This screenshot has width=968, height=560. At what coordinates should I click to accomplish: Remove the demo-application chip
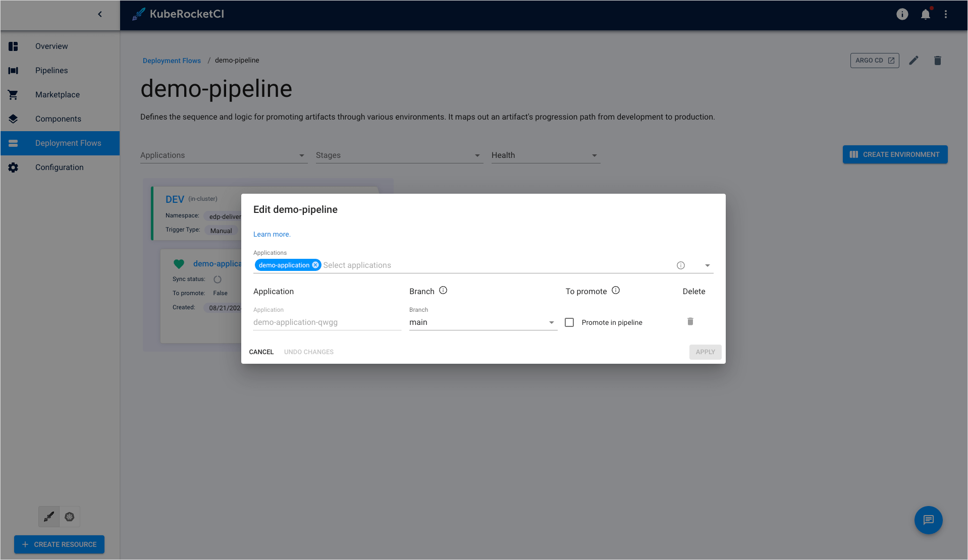(315, 264)
